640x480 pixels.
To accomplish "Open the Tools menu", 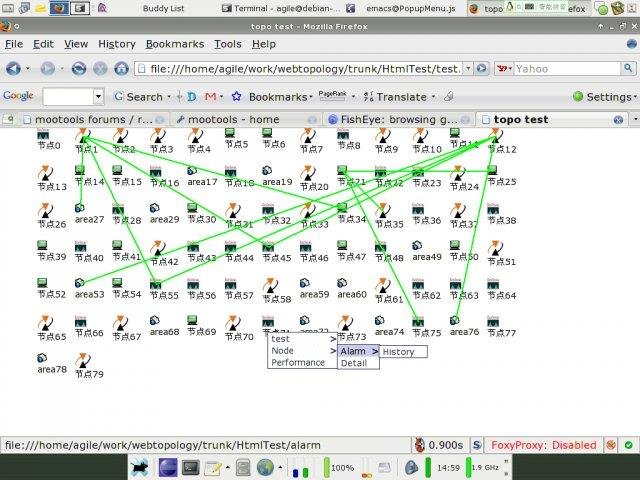I will pyautogui.click(x=228, y=44).
